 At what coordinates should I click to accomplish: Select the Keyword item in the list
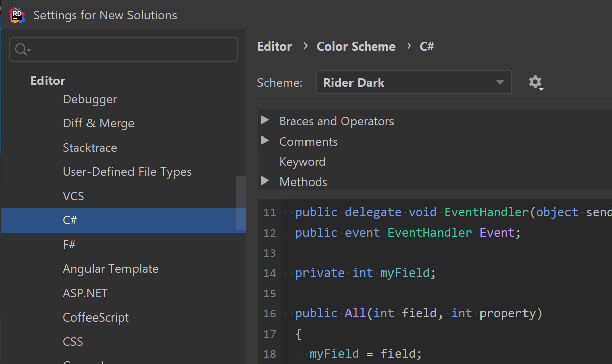pos(302,162)
